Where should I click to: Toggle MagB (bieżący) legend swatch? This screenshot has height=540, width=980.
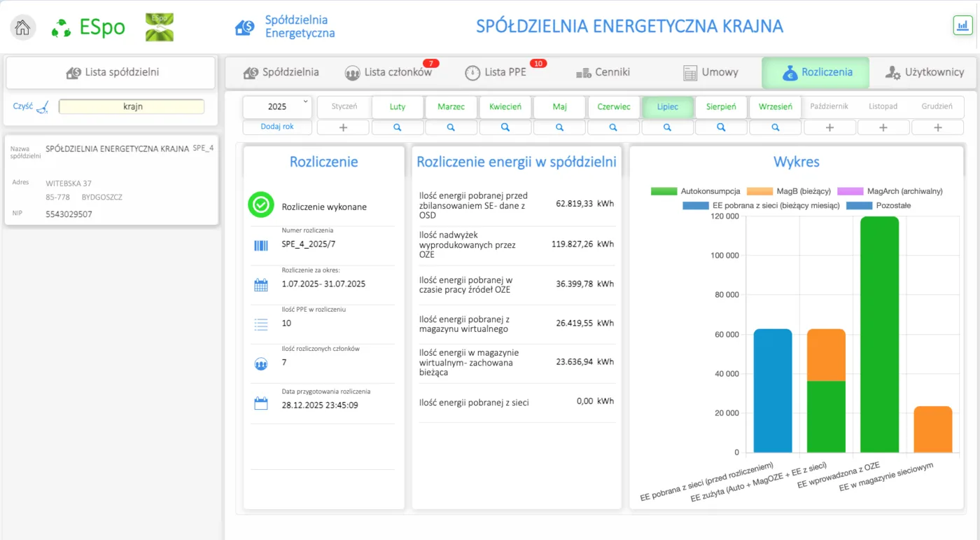[759, 191]
